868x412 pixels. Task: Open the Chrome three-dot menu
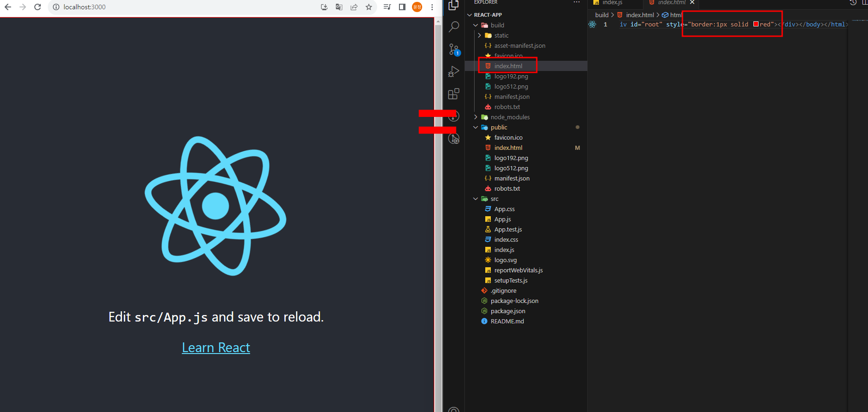(432, 7)
